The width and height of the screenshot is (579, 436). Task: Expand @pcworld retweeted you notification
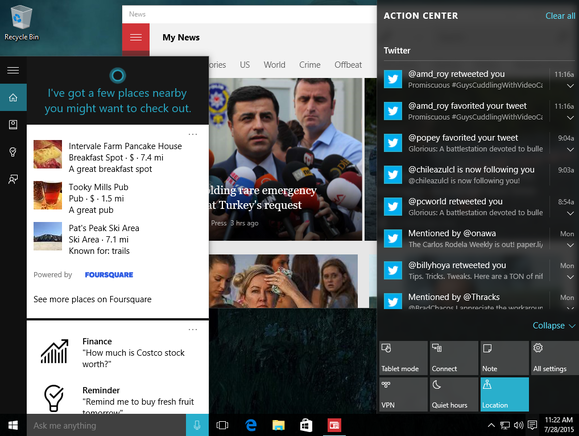tap(570, 213)
